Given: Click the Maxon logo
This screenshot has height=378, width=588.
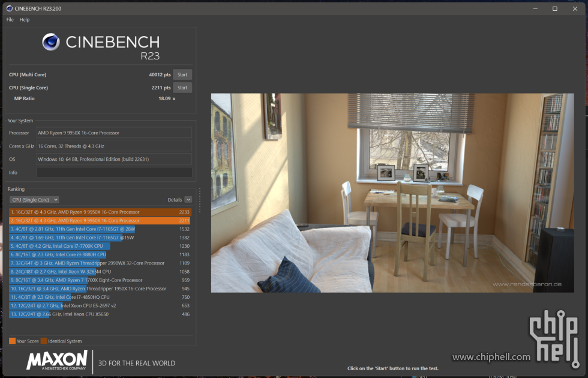Looking at the screenshot, I should (x=57, y=361).
